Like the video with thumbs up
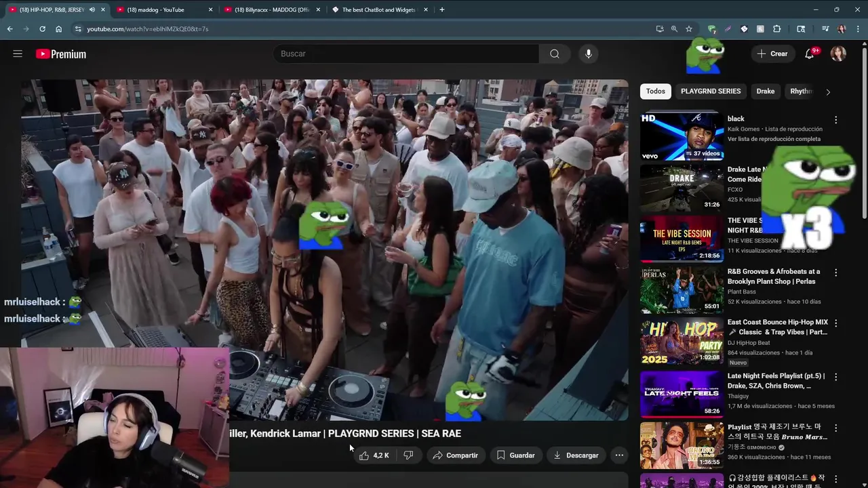 click(374, 455)
